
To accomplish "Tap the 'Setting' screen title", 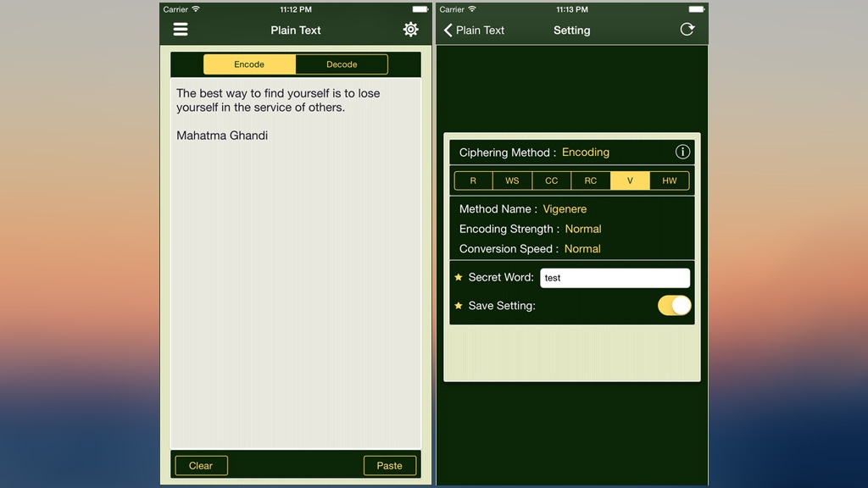I will tap(572, 30).
